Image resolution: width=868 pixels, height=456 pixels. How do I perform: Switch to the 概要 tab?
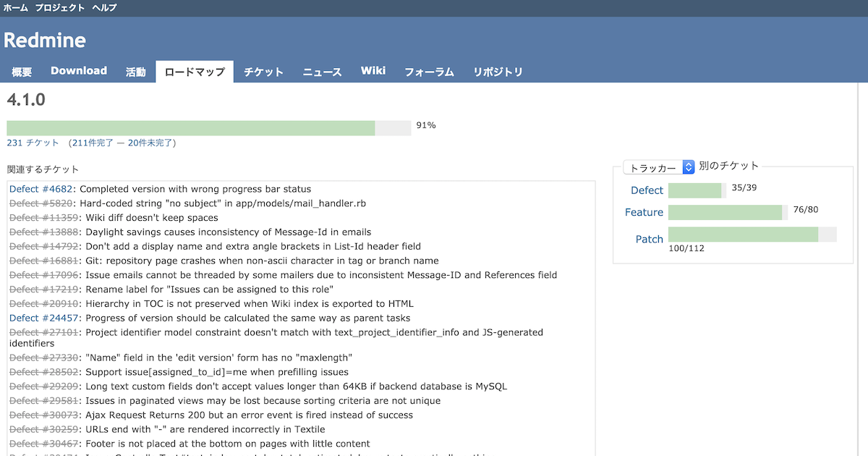22,72
